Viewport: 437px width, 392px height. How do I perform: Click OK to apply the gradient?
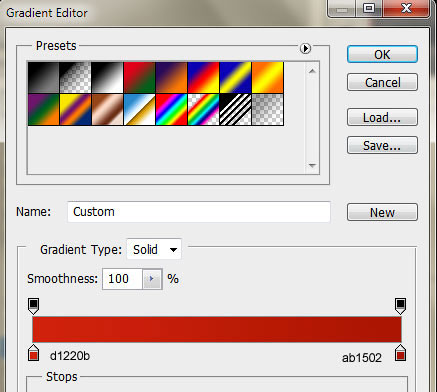tap(382, 54)
